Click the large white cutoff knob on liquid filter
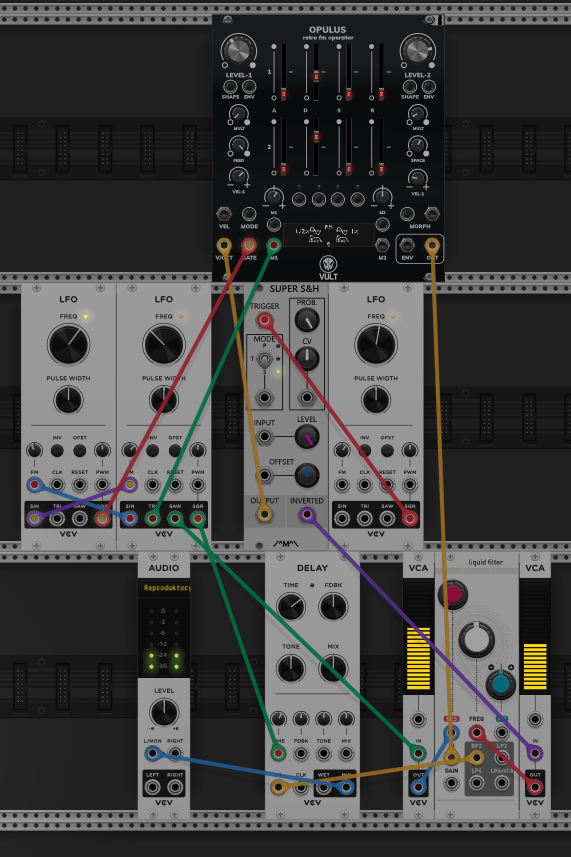This screenshot has width=571, height=857. 476,639
